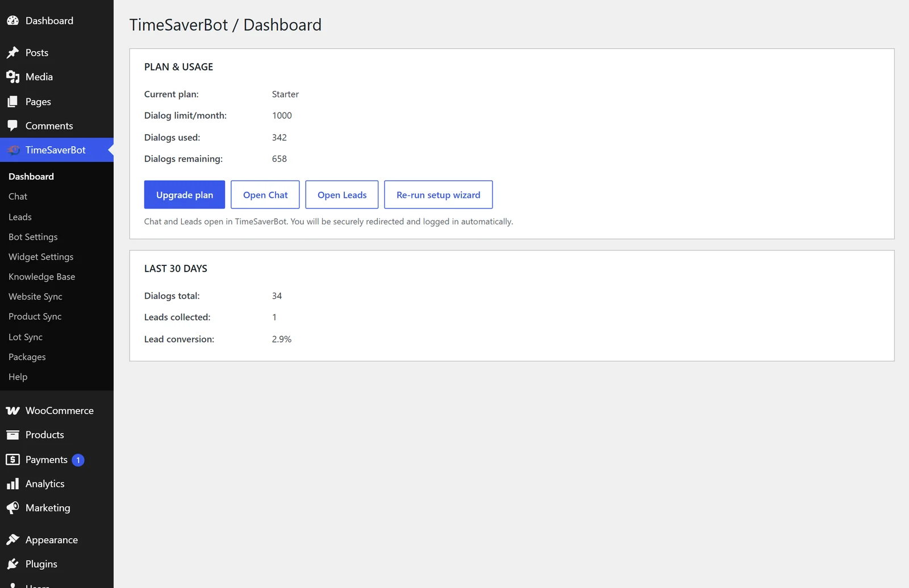Click the Posts pushpin icon

click(12, 52)
